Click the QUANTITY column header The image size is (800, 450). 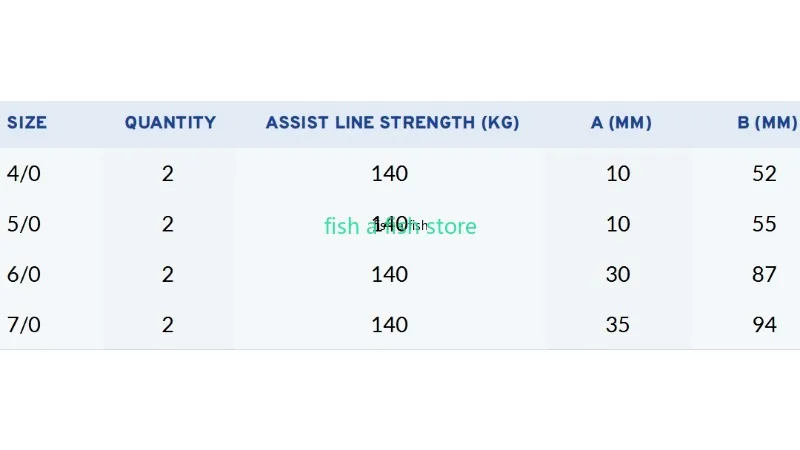pyautogui.click(x=170, y=122)
